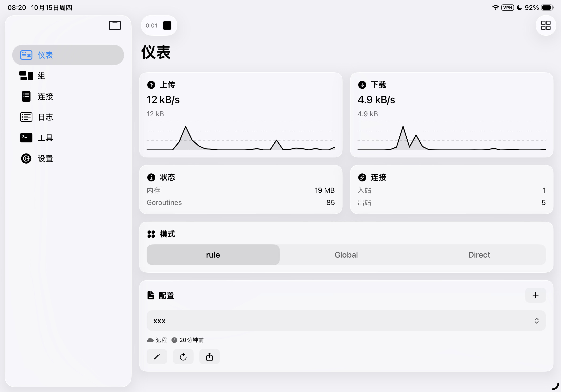Select the rule mode segment
561x392 pixels.
point(213,255)
